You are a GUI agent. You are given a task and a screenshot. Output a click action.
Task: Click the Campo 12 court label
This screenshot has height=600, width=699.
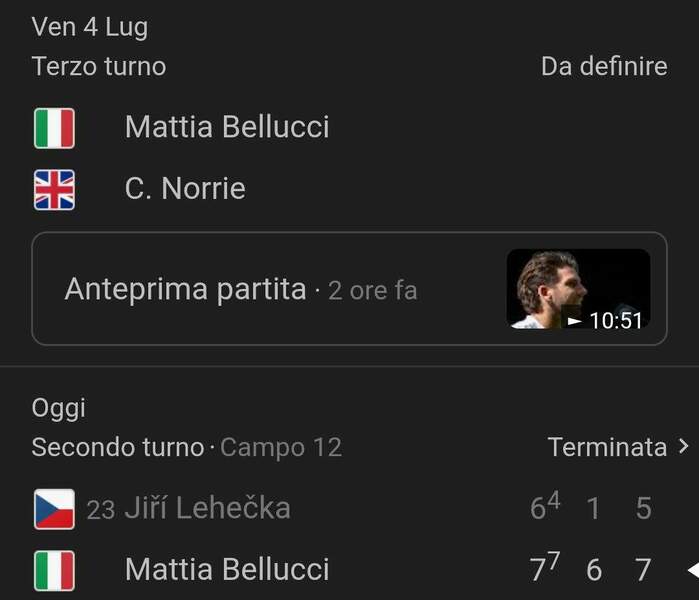[281, 447]
